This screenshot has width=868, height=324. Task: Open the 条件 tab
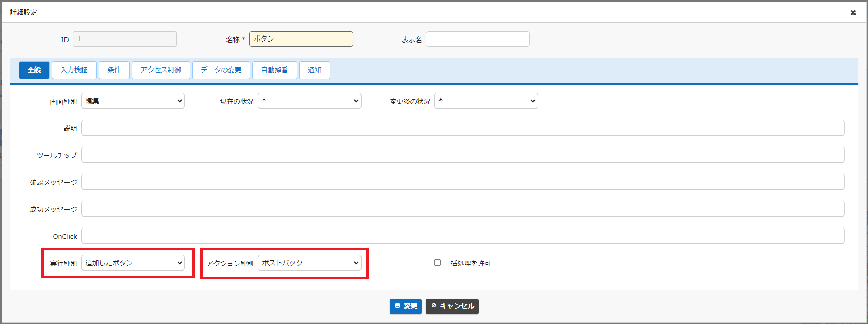point(114,70)
